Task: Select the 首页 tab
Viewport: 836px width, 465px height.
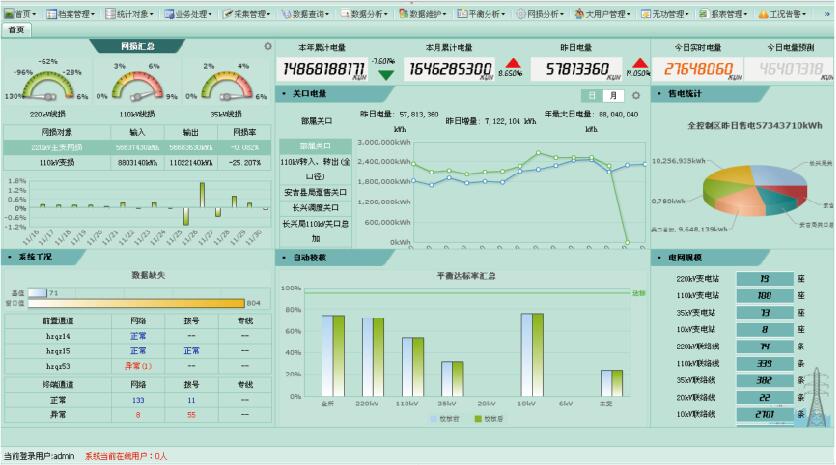Action: coord(16,30)
